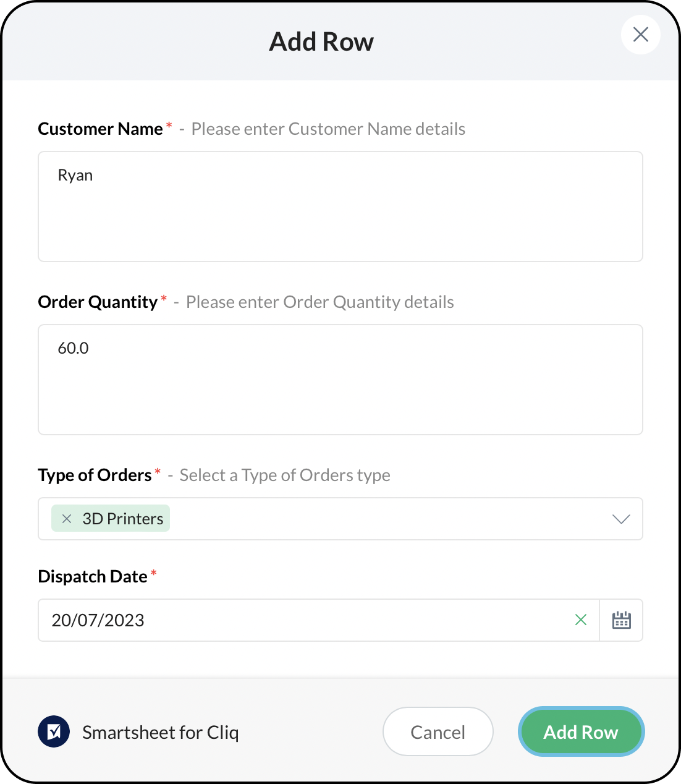The height and width of the screenshot is (784, 681).
Task: Click the Smartsheet logo icon
Action: [x=54, y=732]
